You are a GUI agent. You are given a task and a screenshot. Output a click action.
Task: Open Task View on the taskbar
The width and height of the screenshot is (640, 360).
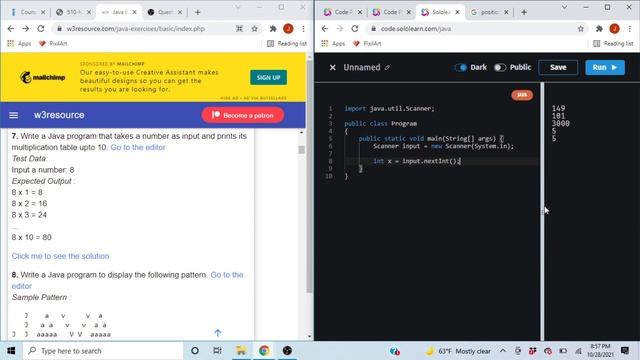[x=218, y=351]
